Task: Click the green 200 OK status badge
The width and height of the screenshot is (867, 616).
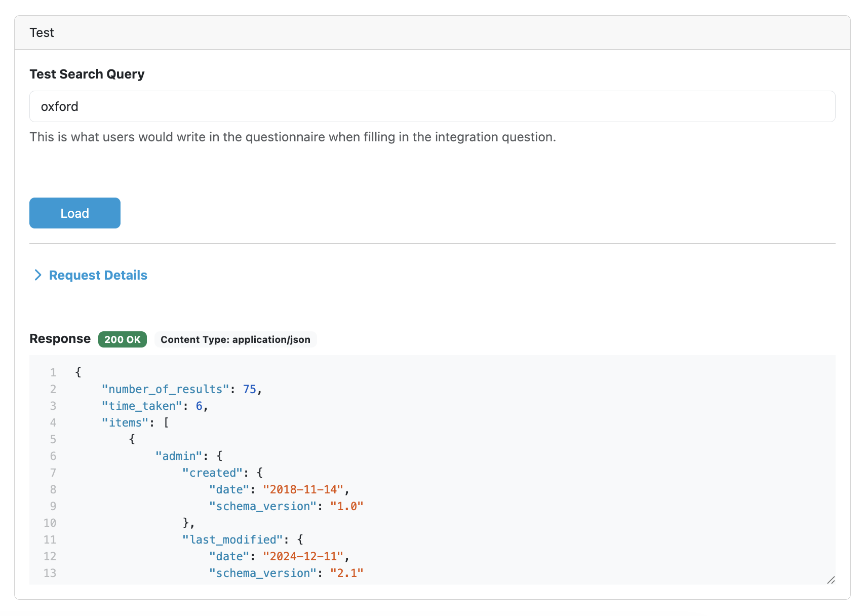Action: [123, 339]
